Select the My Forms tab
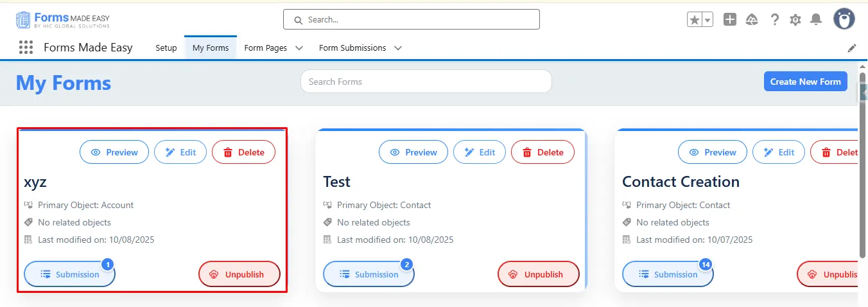 [211, 48]
